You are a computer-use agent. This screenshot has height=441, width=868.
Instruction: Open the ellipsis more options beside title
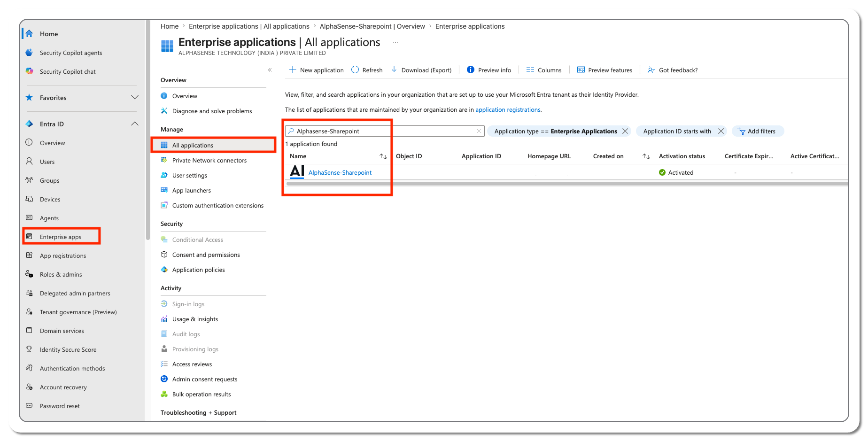(395, 42)
